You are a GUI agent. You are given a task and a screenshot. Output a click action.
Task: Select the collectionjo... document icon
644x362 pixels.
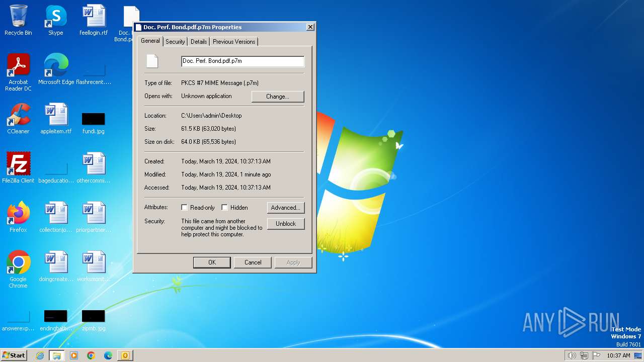56,217
